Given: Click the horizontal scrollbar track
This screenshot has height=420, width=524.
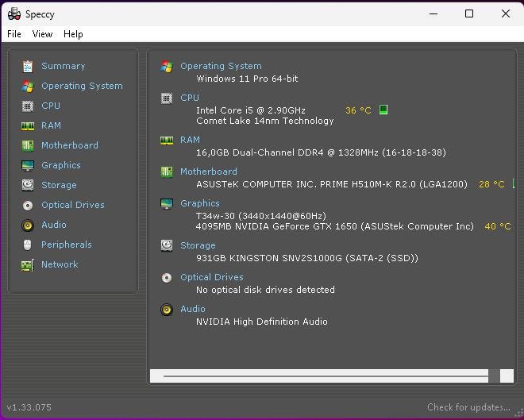Looking at the screenshot, I should point(326,376).
